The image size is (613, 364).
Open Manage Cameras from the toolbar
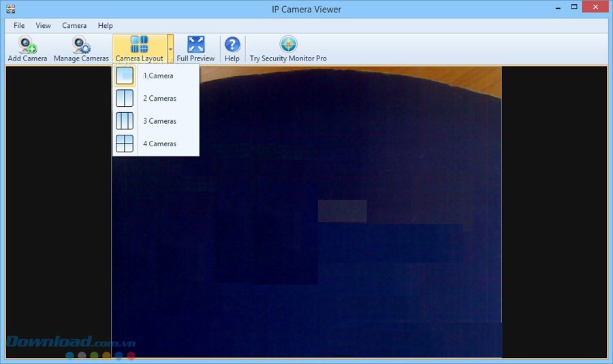(81, 46)
